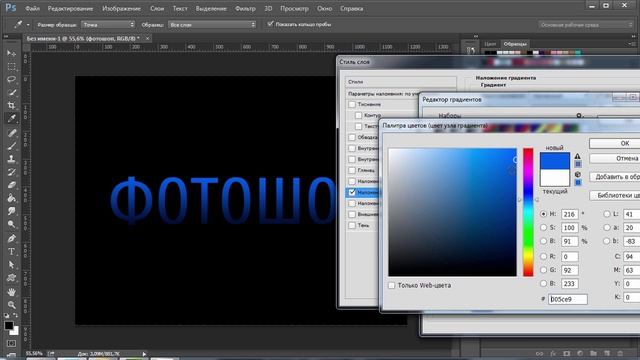Select the Rectangular Marquee tool
Screen dimensions: 640x360
(11, 67)
